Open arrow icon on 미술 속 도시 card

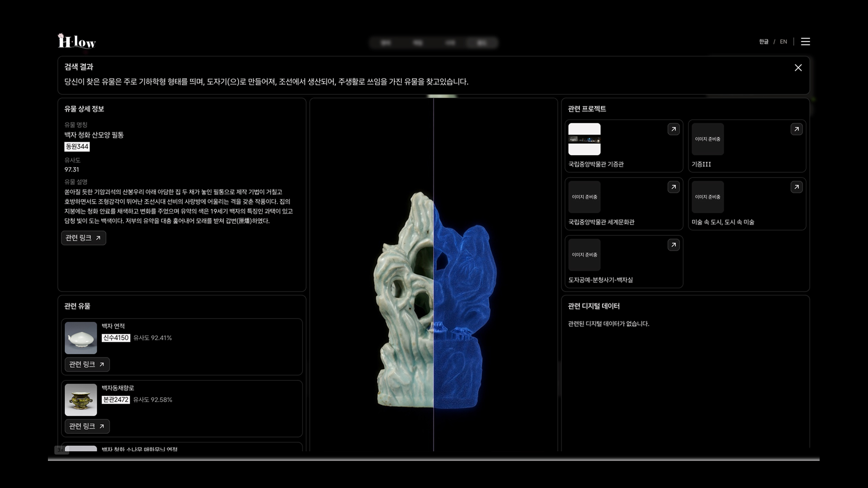pyautogui.click(x=796, y=187)
